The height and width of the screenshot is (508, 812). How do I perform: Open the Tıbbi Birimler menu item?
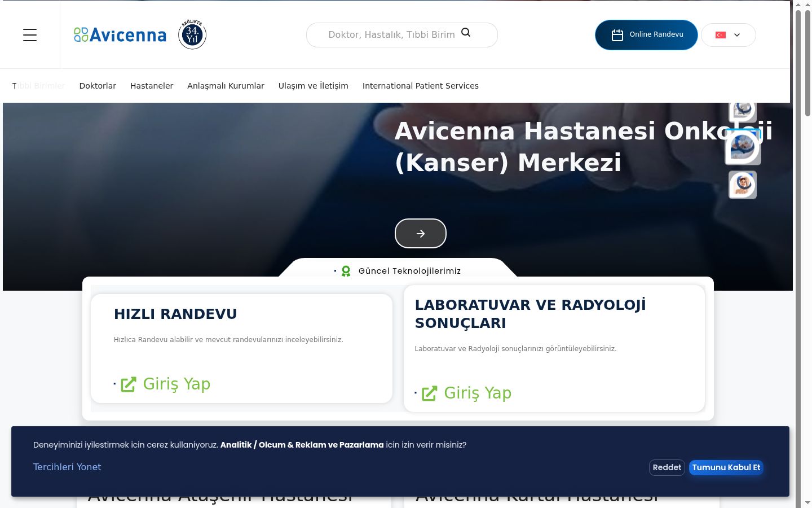point(38,86)
